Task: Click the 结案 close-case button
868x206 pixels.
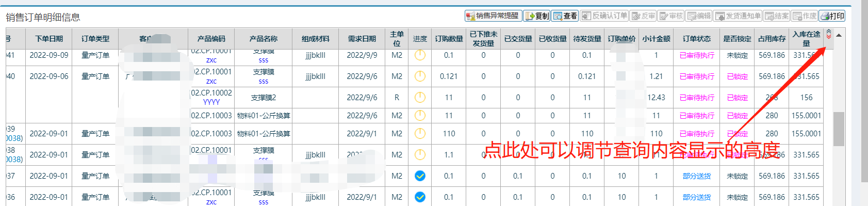Action: coord(777,16)
